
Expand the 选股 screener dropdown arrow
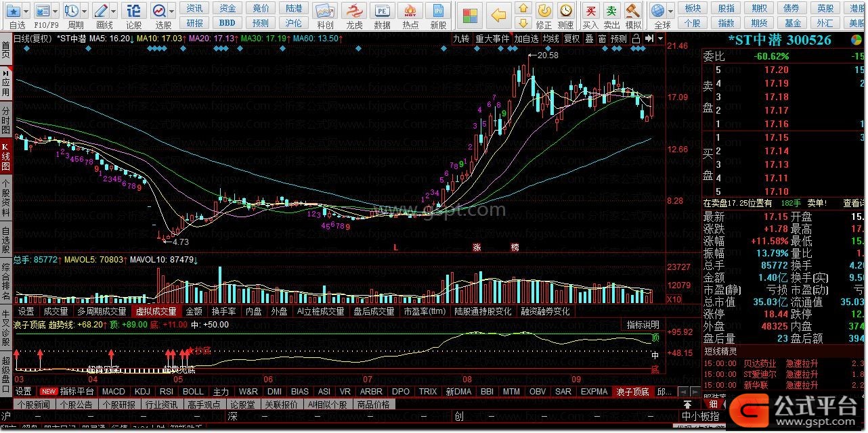coord(173,12)
